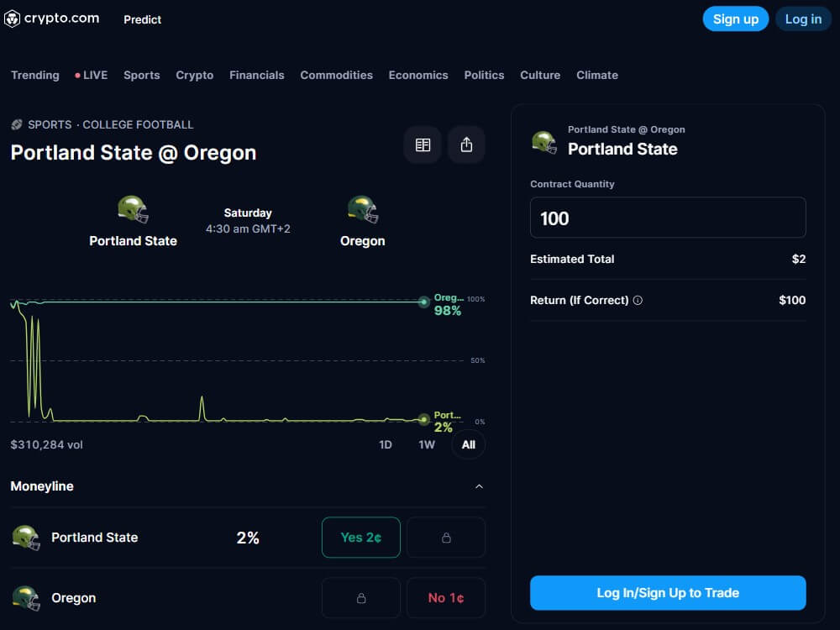Click the Portland State @ Oregon page title
This screenshot has width=840, height=630.
pyautogui.click(x=134, y=153)
